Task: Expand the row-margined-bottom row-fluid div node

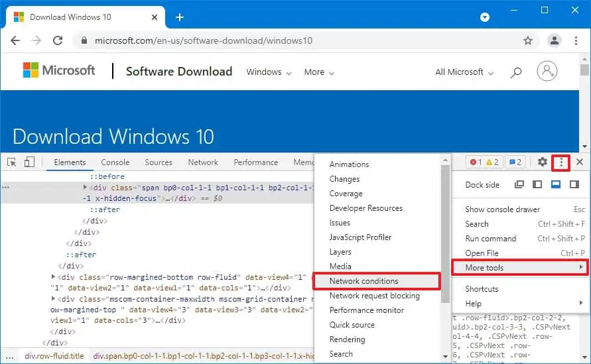Action: coord(53,277)
